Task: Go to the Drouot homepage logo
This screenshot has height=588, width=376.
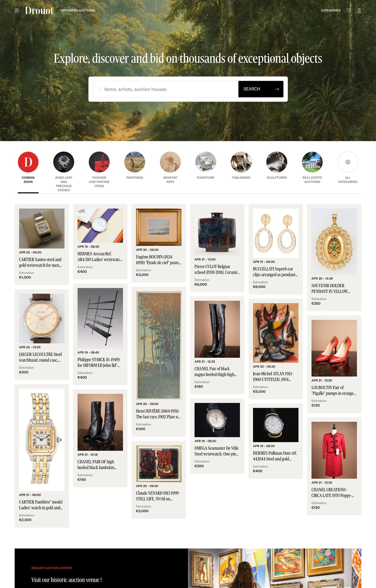Action: coord(39,11)
